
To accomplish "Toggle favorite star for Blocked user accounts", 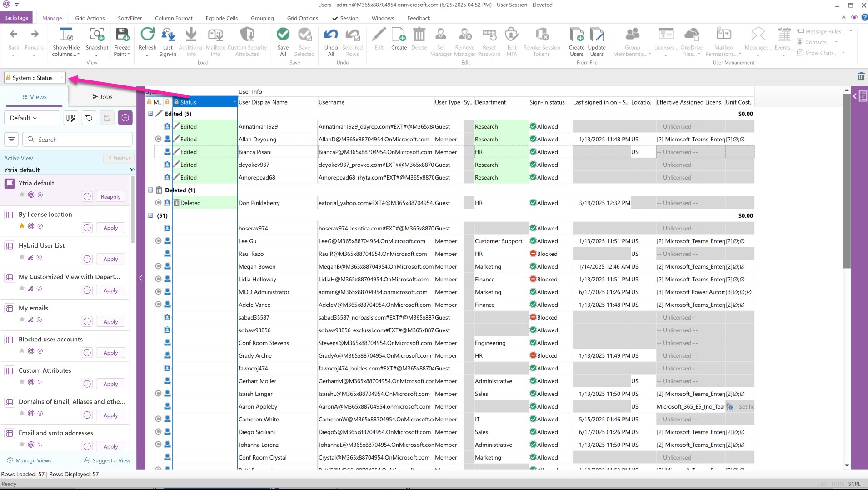I will (22, 351).
